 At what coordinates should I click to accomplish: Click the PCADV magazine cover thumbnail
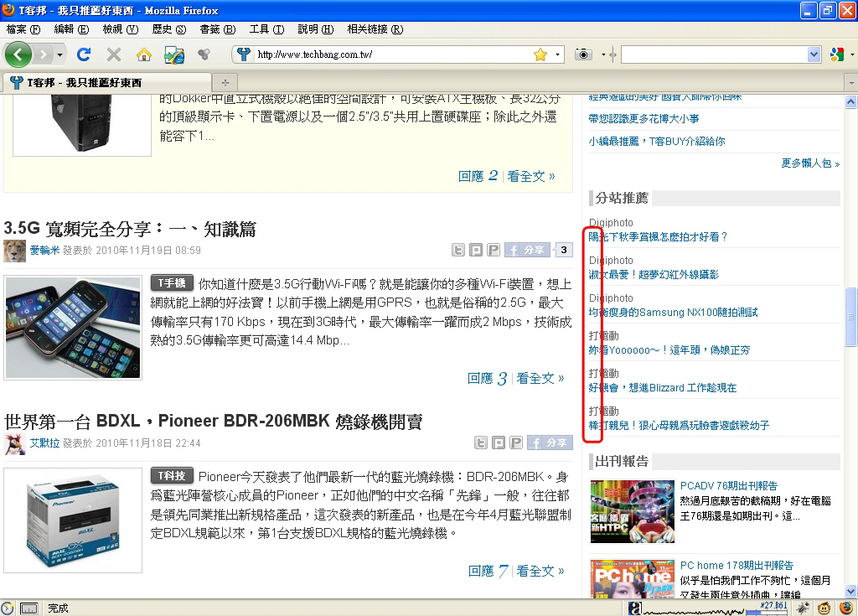tap(632, 511)
